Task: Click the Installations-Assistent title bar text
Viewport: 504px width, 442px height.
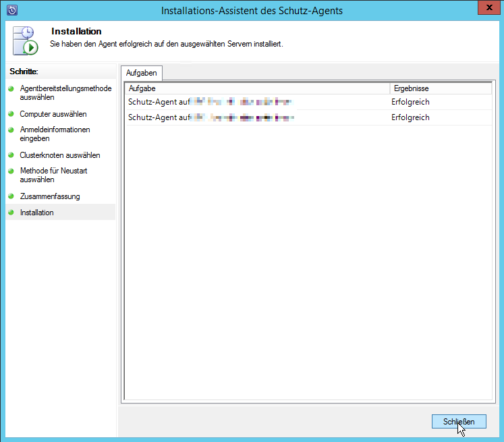Action: pos(252,10)
